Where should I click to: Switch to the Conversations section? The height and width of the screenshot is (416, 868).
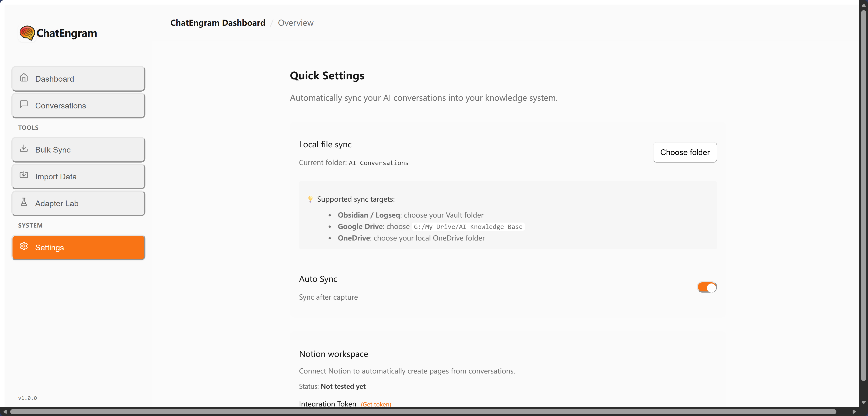[78, 105]
